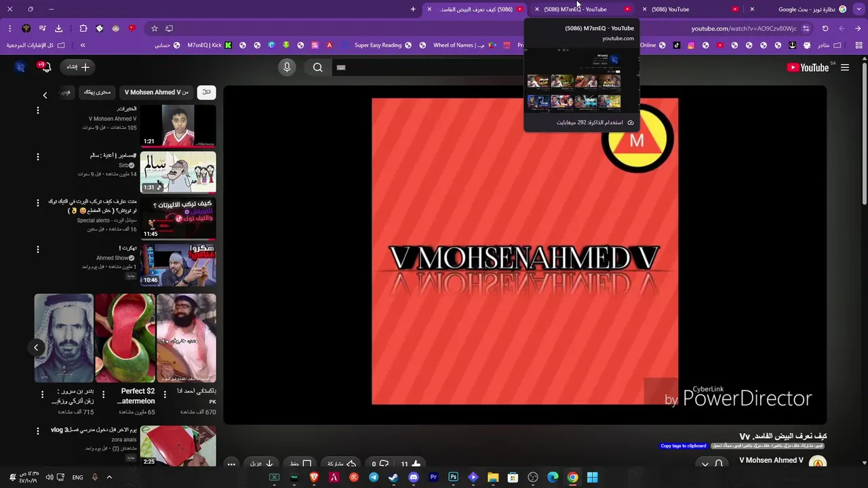Open the browser profile avatar

[x=26, y=28]
